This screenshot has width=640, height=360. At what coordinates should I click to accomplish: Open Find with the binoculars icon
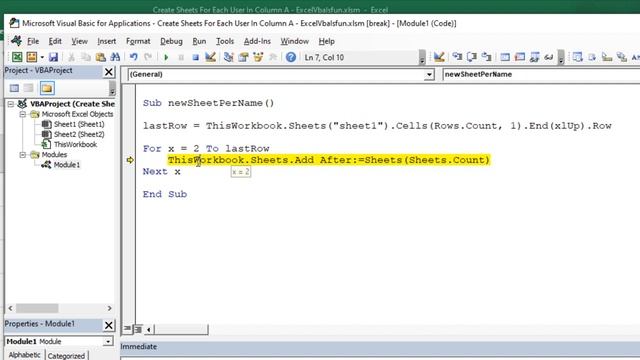[x=115, y=57]
